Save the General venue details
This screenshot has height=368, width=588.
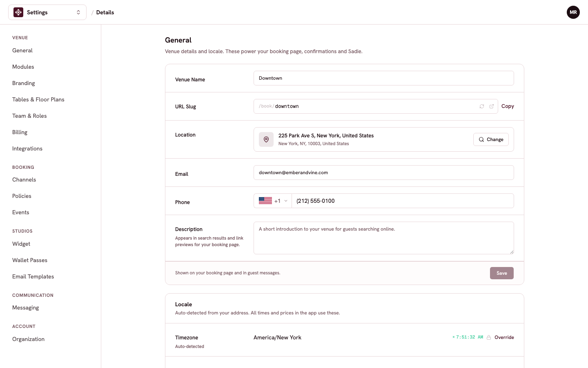click(x=502, y=273)
